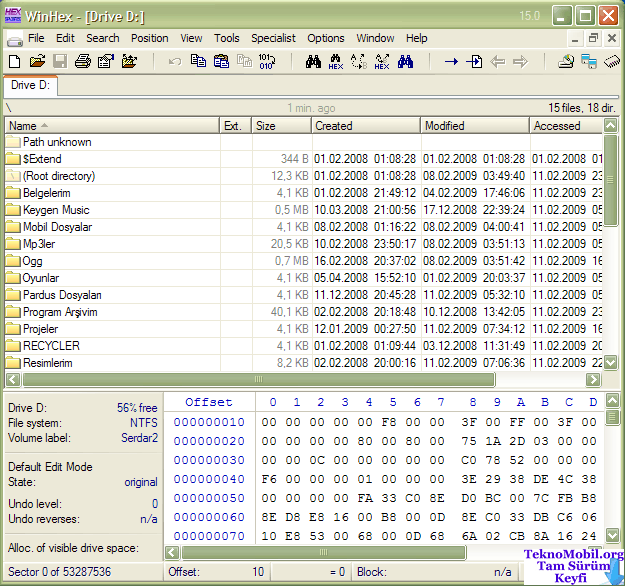This screenshot has height=586, width=625.
Task: Open the Properties toolbar icon
Action: pos(106,62)
